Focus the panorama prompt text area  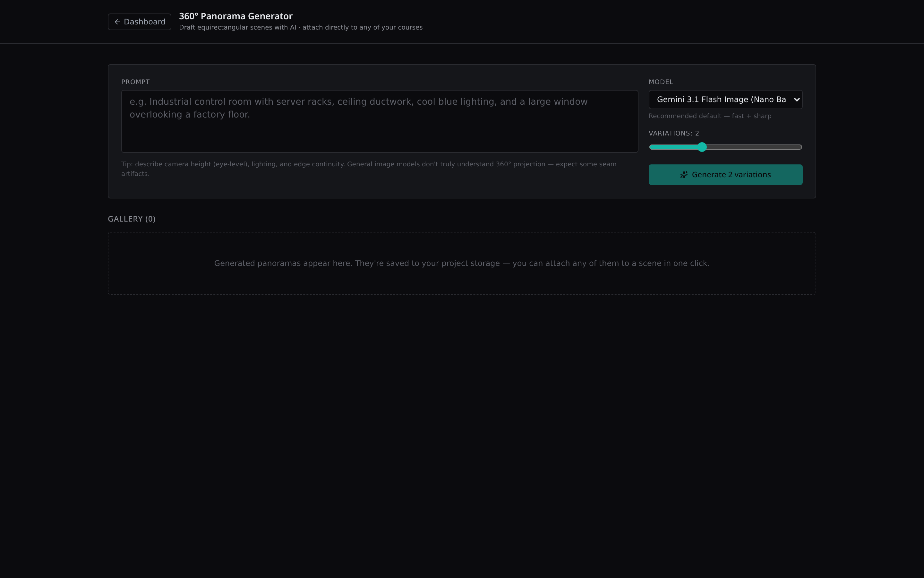380,121
